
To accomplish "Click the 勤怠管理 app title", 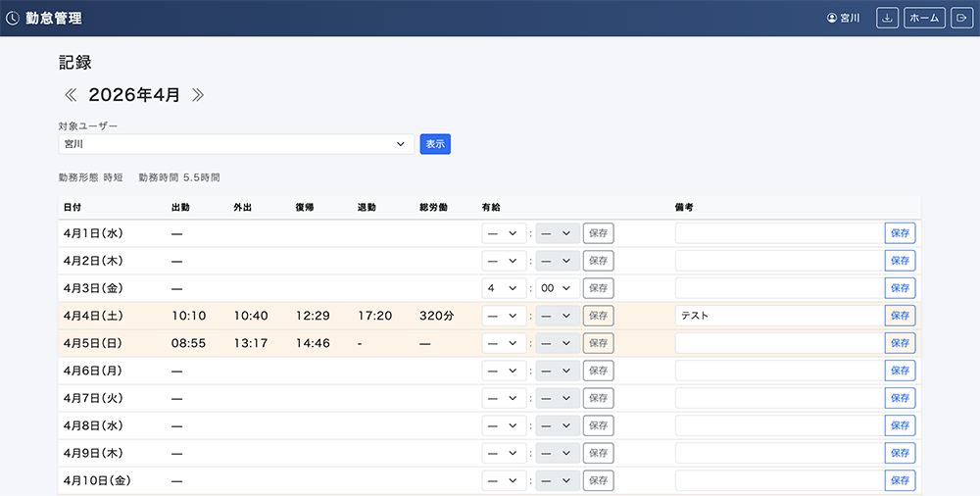I will [x=54, y=19].
